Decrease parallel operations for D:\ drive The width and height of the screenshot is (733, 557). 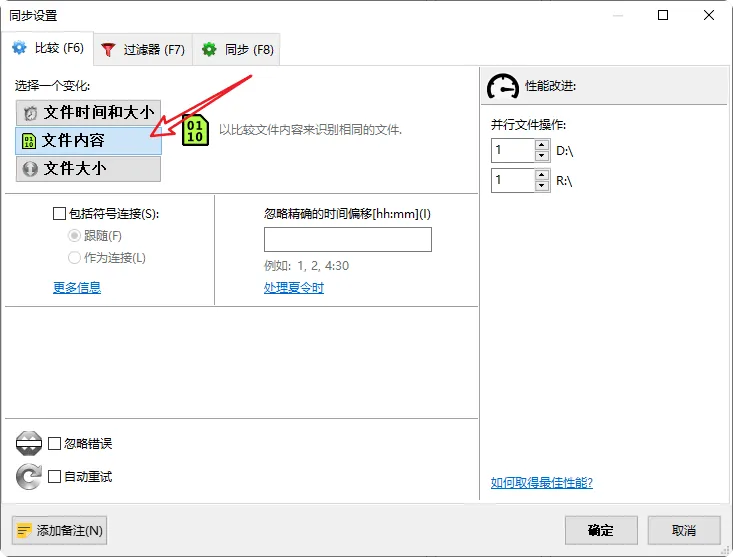[541, 156]
